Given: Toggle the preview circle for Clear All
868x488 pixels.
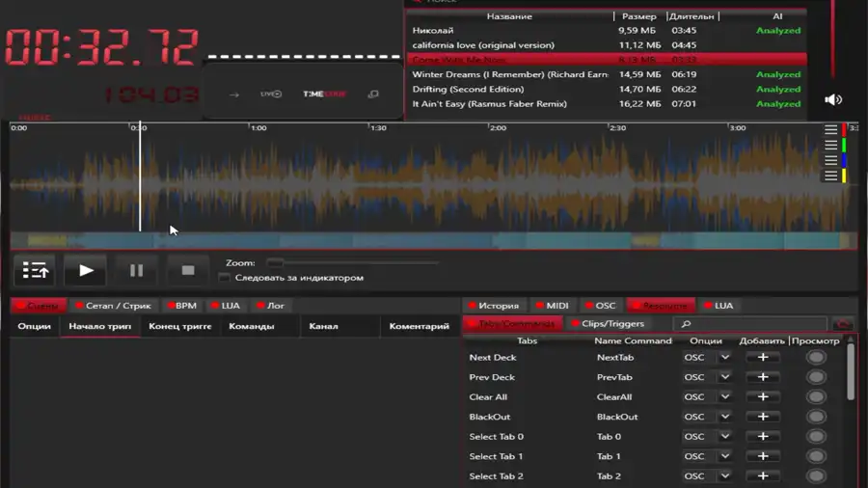Looking at the screenshot, I should [816, 397].
